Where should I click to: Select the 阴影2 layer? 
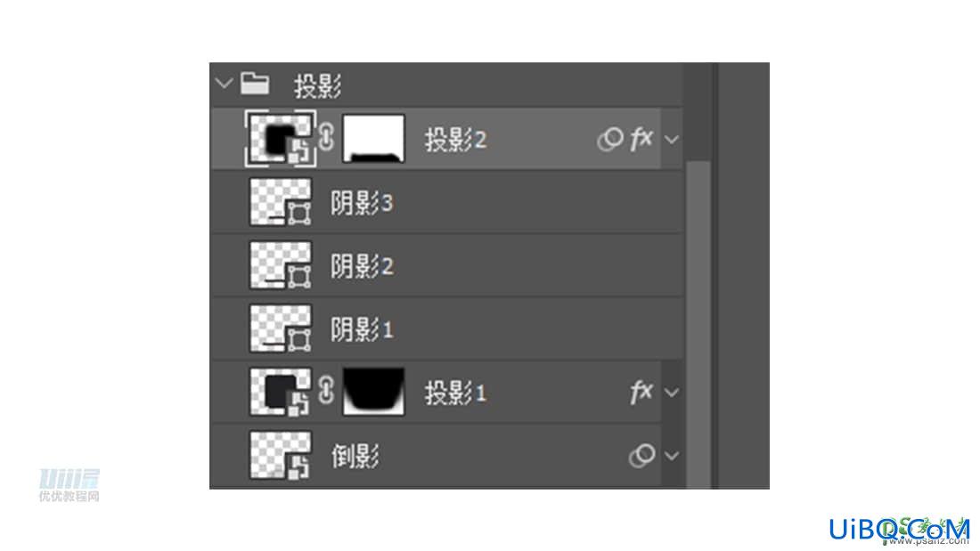click(447, 265)
